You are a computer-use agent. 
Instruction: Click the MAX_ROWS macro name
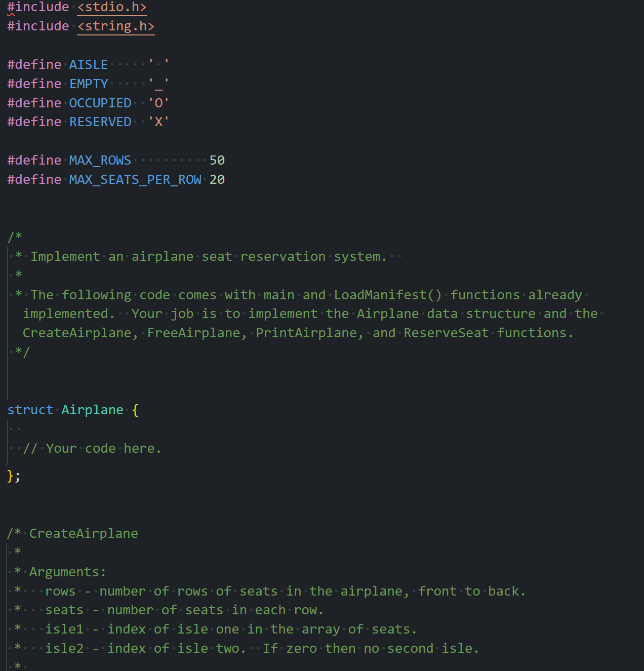pos(100,161)
